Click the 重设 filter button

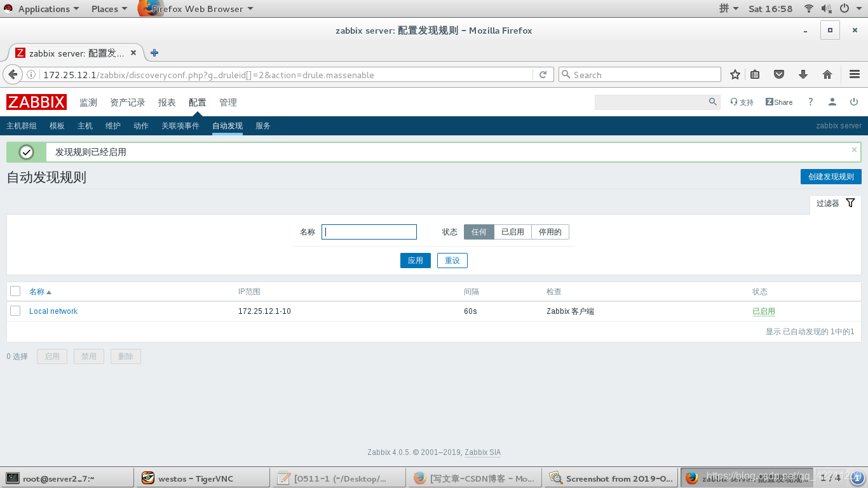[452, 261]
